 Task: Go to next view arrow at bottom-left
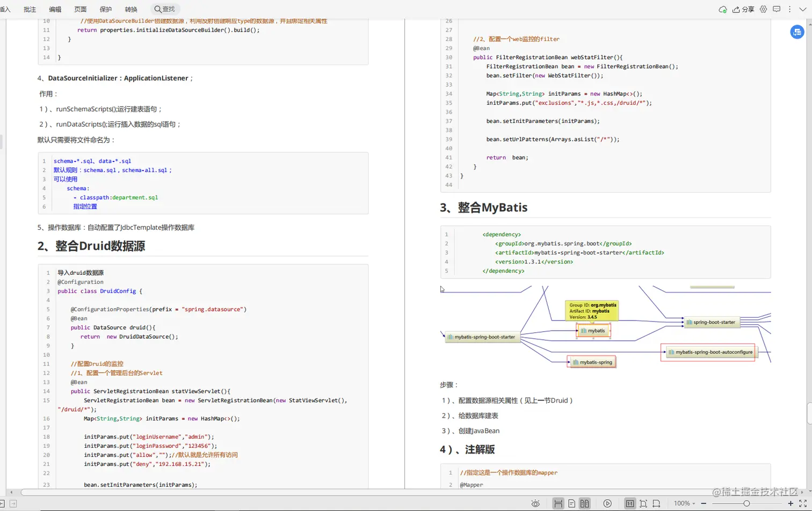coord(13,503)
